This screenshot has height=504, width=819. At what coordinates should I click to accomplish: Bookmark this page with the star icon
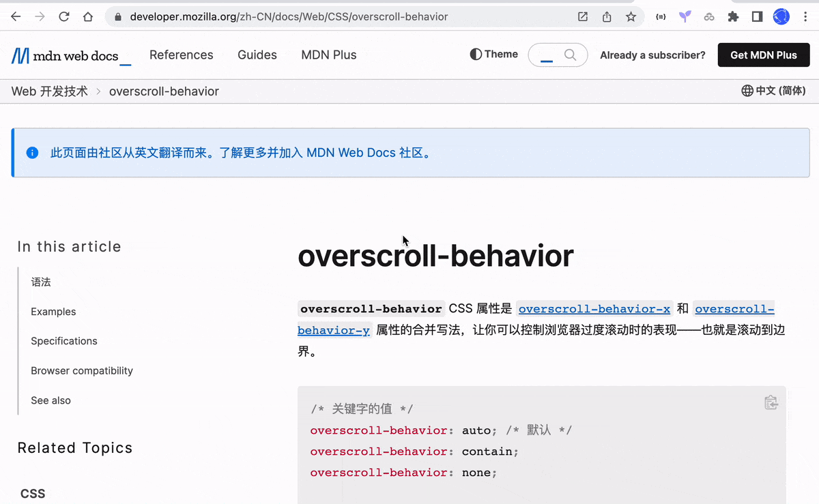631,16
